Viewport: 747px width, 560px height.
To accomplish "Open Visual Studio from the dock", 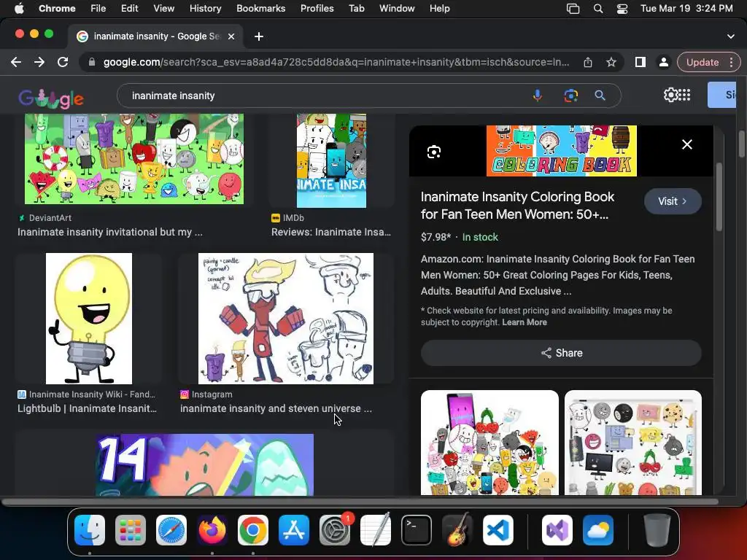I will point(557,530).
